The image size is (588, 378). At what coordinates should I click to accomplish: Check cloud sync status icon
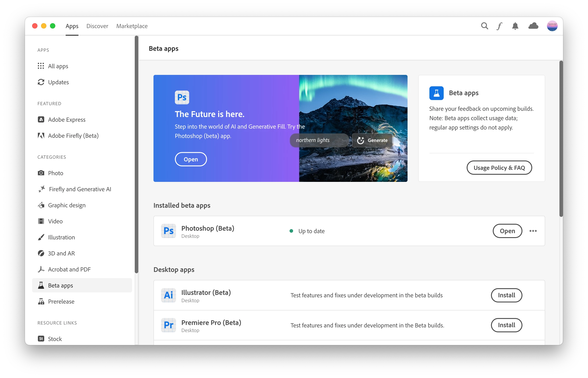tap(533, 26)
